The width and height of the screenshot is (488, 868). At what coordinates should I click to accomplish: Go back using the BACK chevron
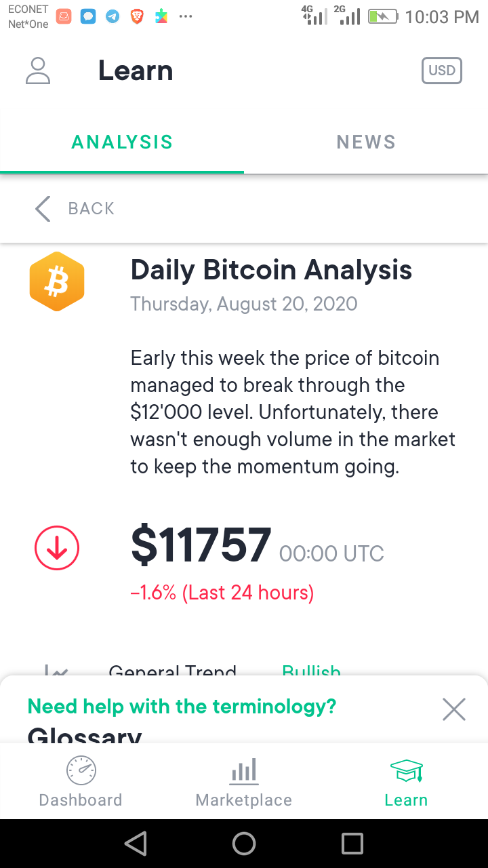[x=75, y=208]
